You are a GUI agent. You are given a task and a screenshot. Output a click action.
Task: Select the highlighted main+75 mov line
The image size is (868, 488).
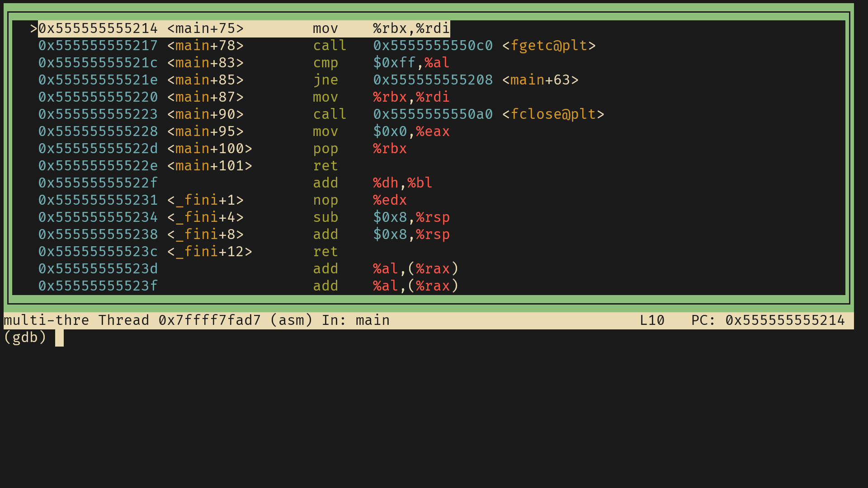click(x=244, y=29)
